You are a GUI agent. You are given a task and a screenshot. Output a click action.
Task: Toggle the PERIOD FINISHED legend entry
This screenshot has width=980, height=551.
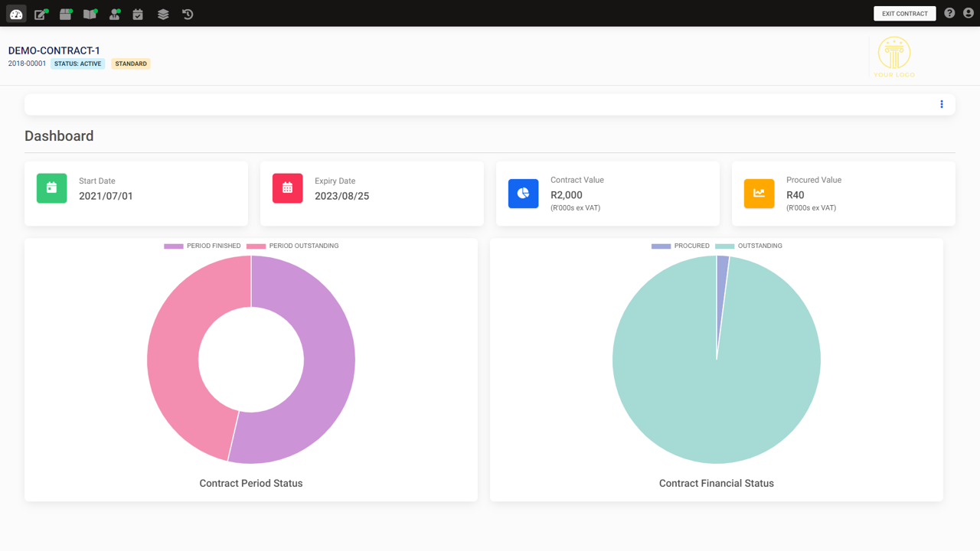202,246
